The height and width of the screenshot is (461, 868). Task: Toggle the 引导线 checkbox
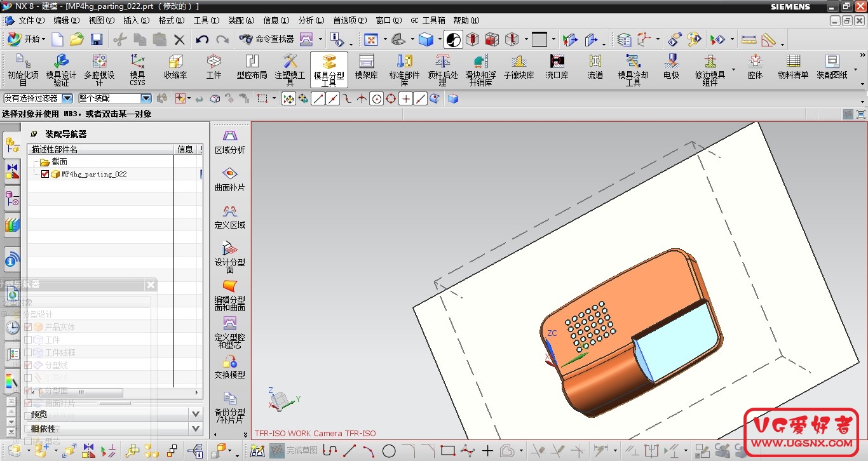(28, 378)
